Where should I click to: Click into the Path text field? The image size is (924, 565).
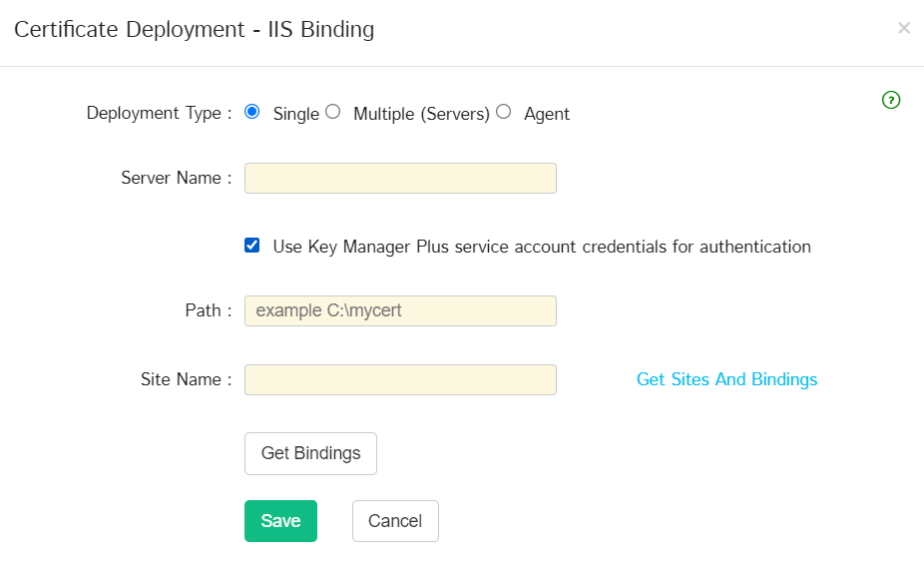click(400, 310)
